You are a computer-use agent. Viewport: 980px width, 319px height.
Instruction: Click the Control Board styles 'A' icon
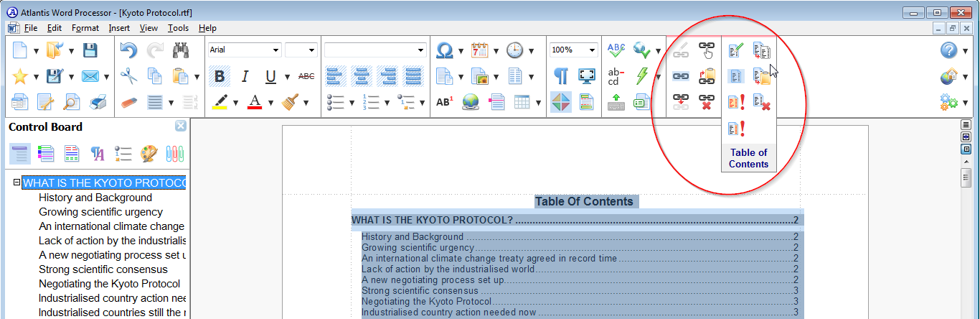[97, 153]
